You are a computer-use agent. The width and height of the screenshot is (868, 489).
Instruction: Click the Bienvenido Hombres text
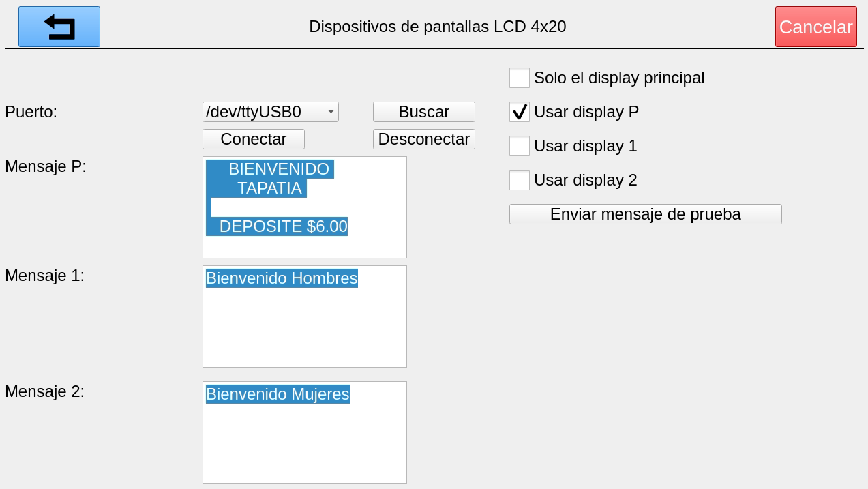(x=282, y=278)
